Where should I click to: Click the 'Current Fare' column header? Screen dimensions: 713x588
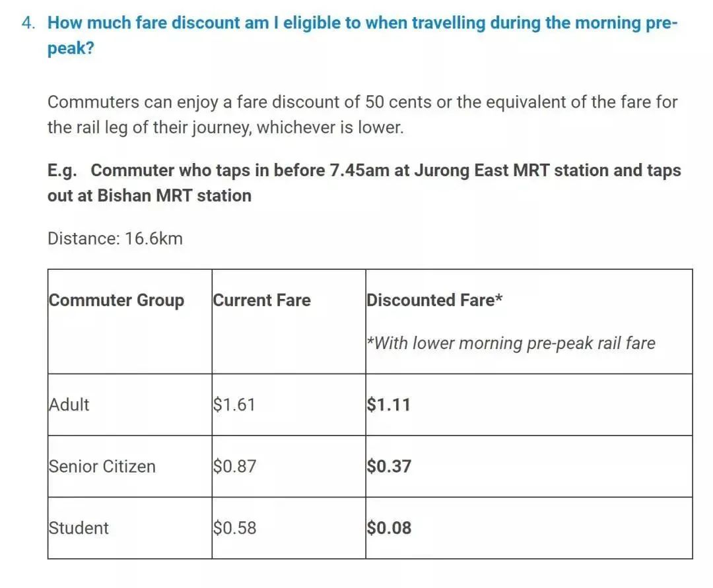[x=261, y=300]
